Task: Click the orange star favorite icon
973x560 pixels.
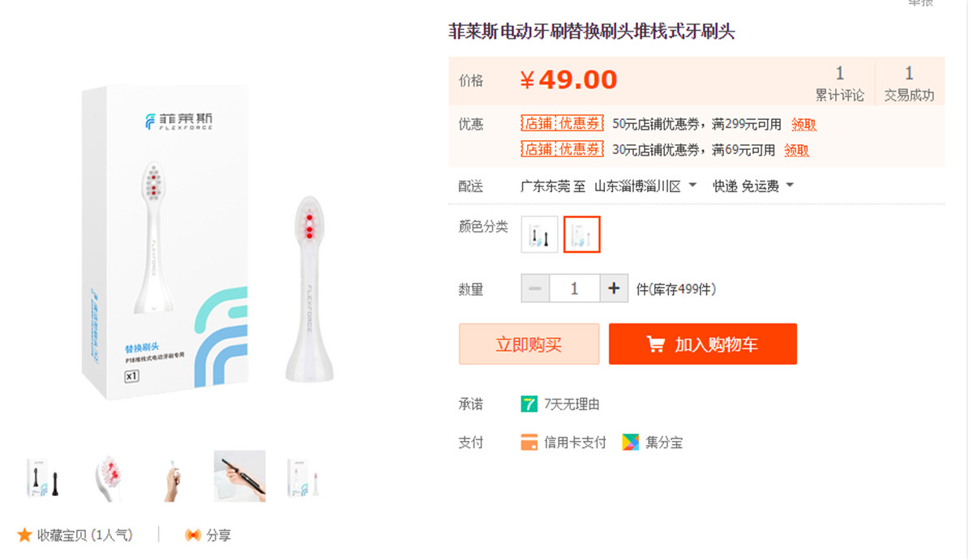Action: click(x=24, y=535)
